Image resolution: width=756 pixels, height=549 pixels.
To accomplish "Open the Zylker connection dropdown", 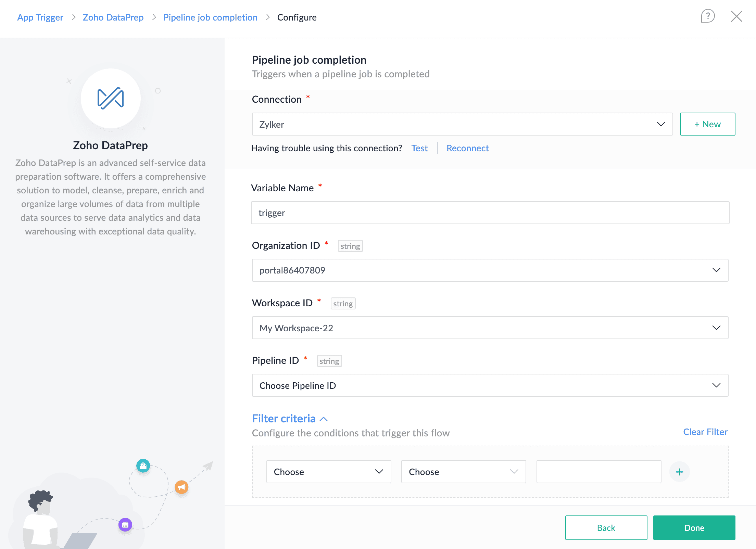I will pyautogui.click(x=462, y=124).
